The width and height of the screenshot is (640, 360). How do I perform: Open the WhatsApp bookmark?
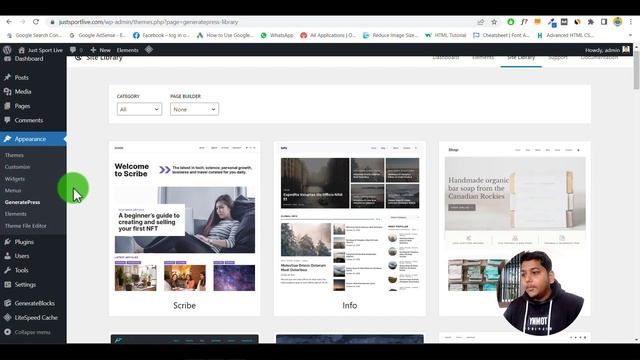pyautogui.click(x=277, y=36)
